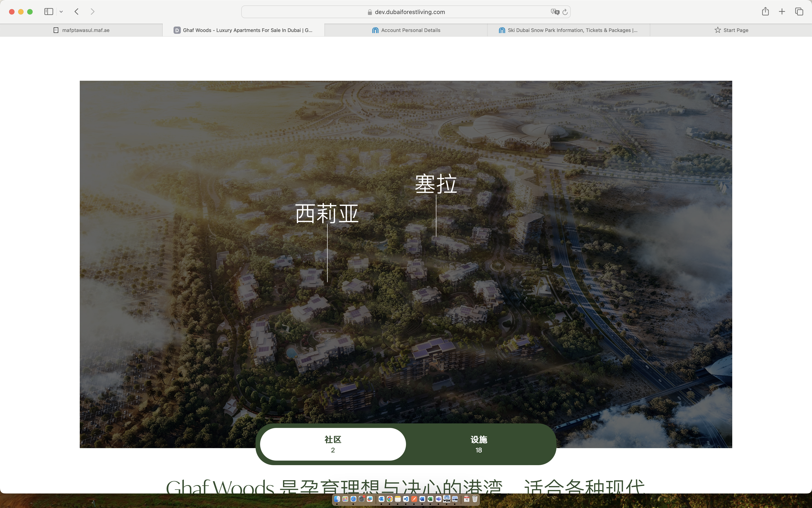Open Notes from the dock
The width and height of the screenshot is (812, 508).
pos(398,499)
